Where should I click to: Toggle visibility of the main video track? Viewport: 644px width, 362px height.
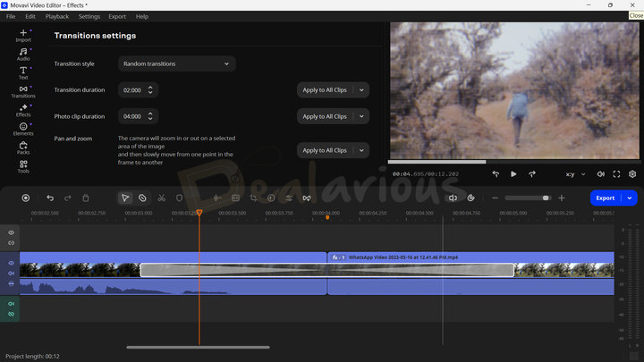tap(12, 263)
